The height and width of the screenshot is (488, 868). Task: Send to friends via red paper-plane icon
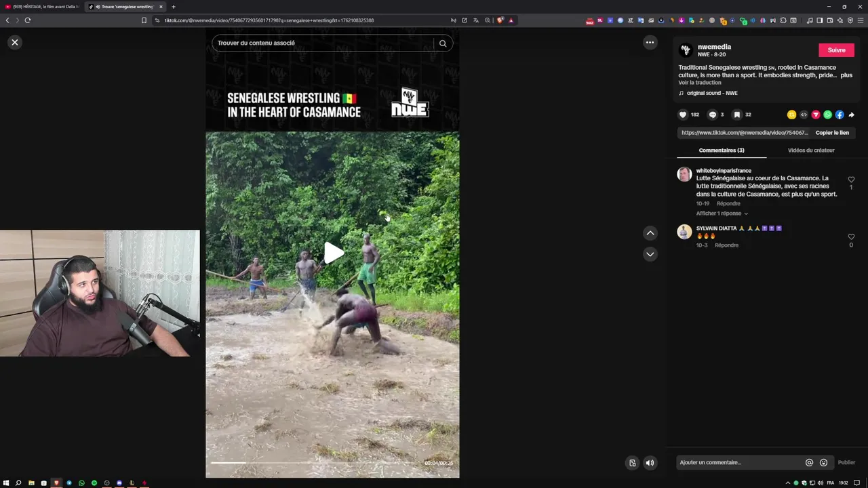click(816, 115)
